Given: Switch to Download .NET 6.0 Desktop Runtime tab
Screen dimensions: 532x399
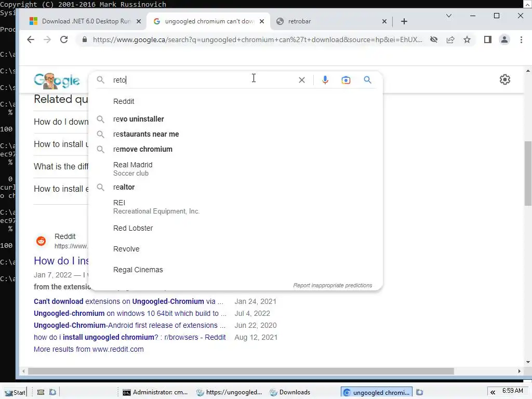Looking at the screenshot, I should [x=85, y=21].
